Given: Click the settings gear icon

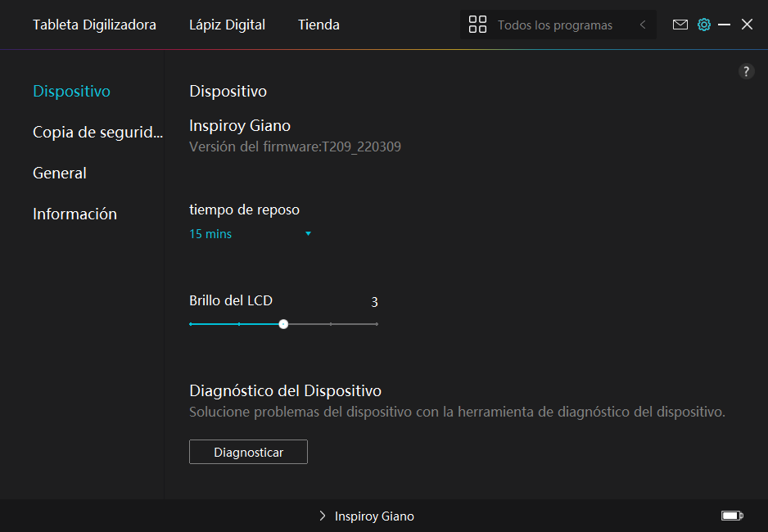Looking at the screenshot, I should [703, 25].
